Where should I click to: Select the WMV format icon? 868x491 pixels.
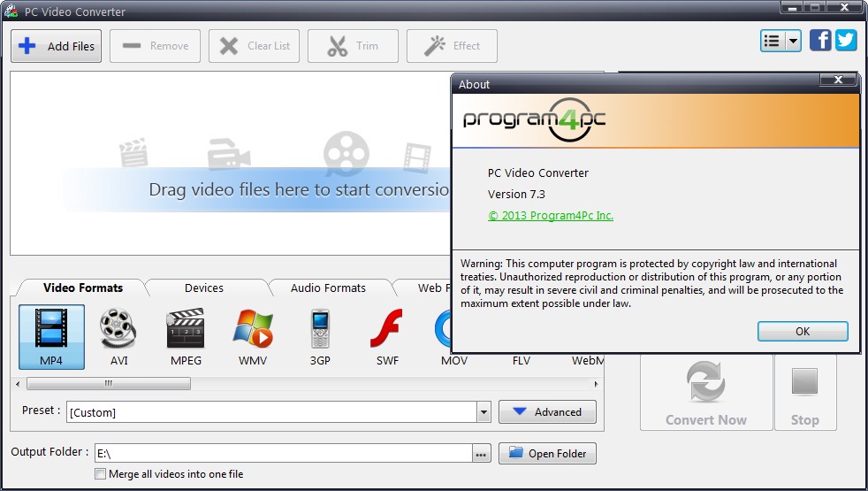point(253,336)
